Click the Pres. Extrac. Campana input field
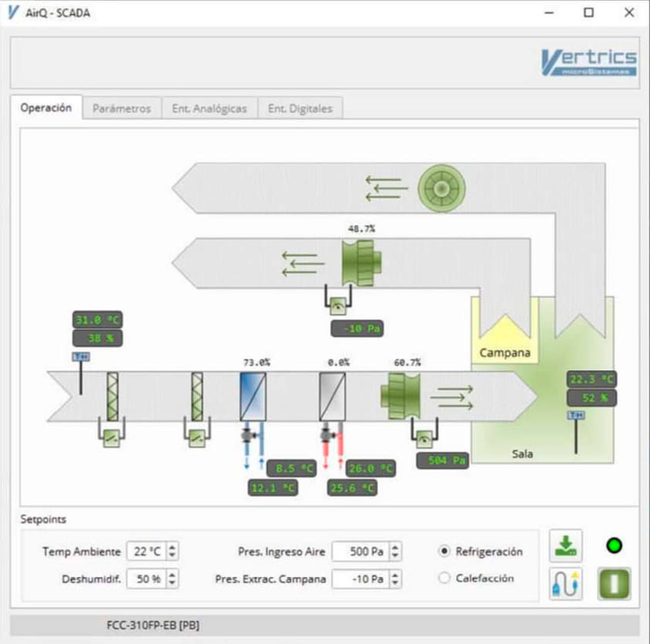 coord(360,579)
